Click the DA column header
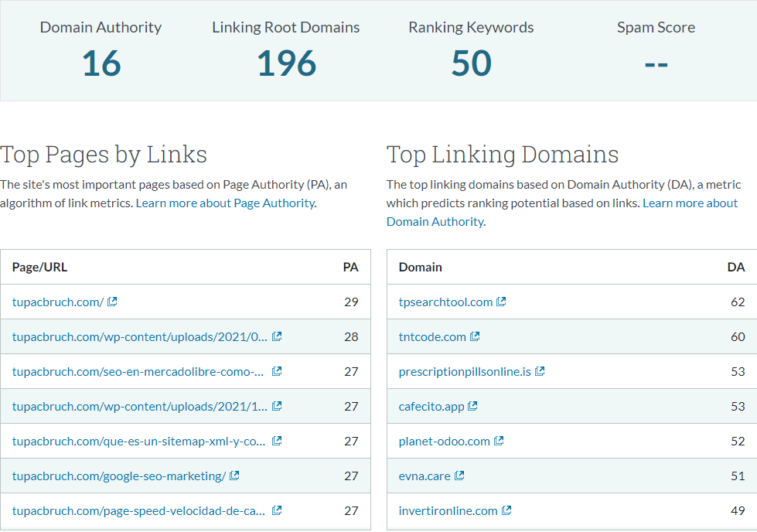757x532 pixels. tap(736, 267)
